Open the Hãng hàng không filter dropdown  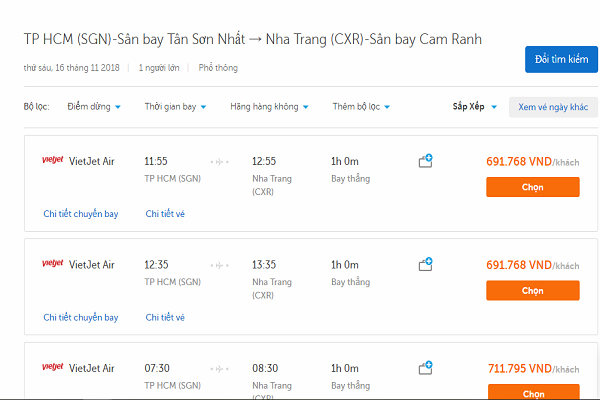click(x=269, y=107)
